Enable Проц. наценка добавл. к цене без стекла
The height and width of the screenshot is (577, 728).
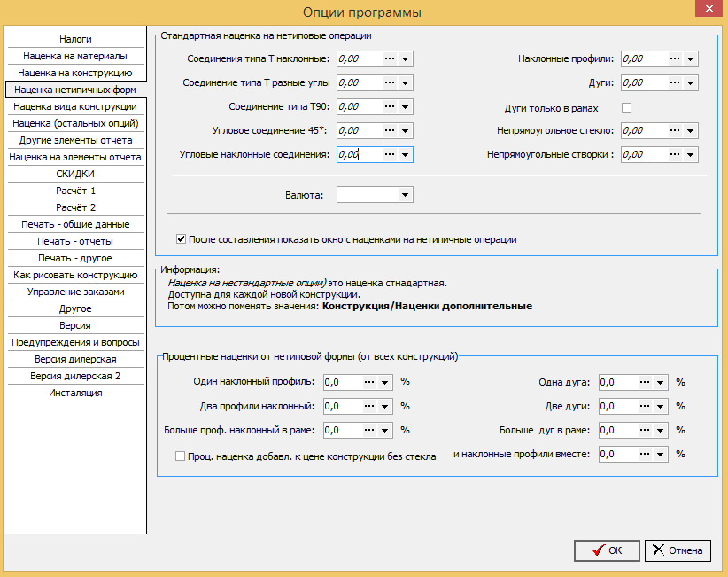coord(180,456)
